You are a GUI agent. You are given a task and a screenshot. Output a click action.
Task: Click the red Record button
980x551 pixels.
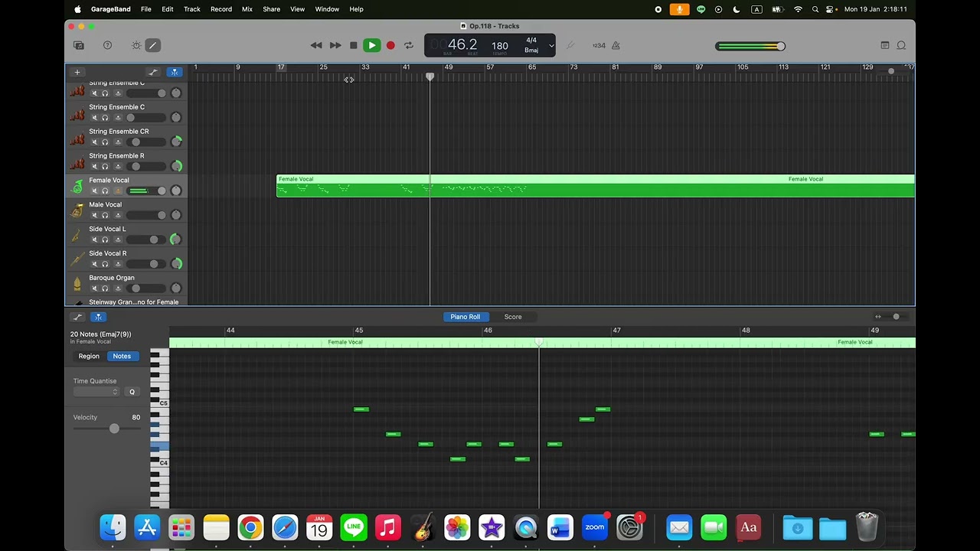pos(390,45)
